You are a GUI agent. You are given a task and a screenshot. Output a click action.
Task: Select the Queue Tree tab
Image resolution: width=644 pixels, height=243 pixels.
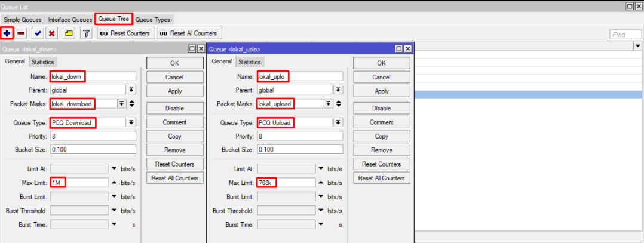point(114,19)
